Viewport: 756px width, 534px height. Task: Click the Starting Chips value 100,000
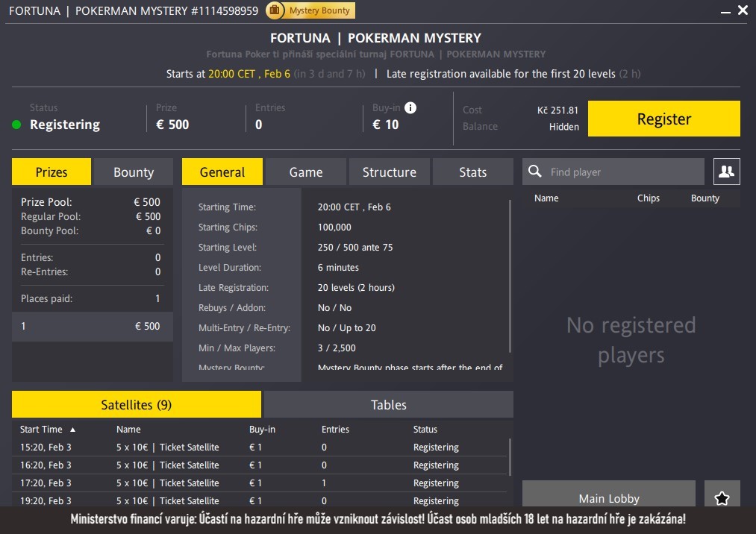(x=334, y=227)
